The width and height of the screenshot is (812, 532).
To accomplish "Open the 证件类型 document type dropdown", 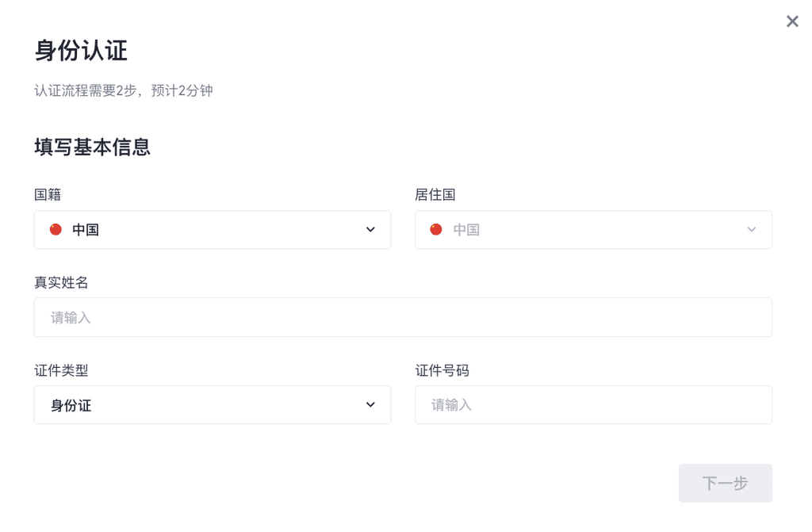I will [212, 404].
